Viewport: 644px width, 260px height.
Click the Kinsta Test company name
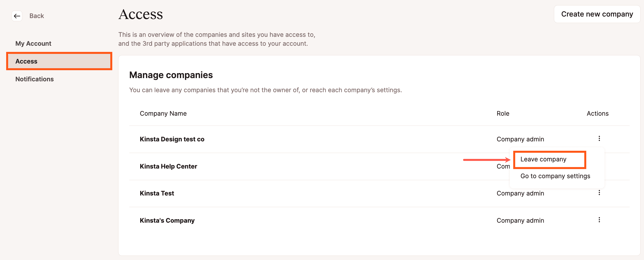click(x=157, y=193)
